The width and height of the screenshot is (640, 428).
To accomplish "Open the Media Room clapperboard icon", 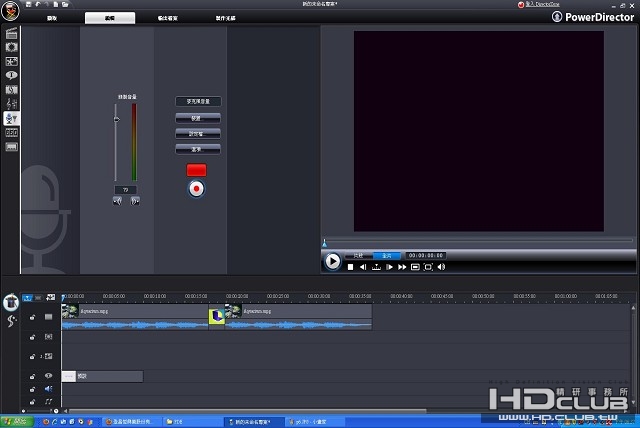I will point(11,33).
